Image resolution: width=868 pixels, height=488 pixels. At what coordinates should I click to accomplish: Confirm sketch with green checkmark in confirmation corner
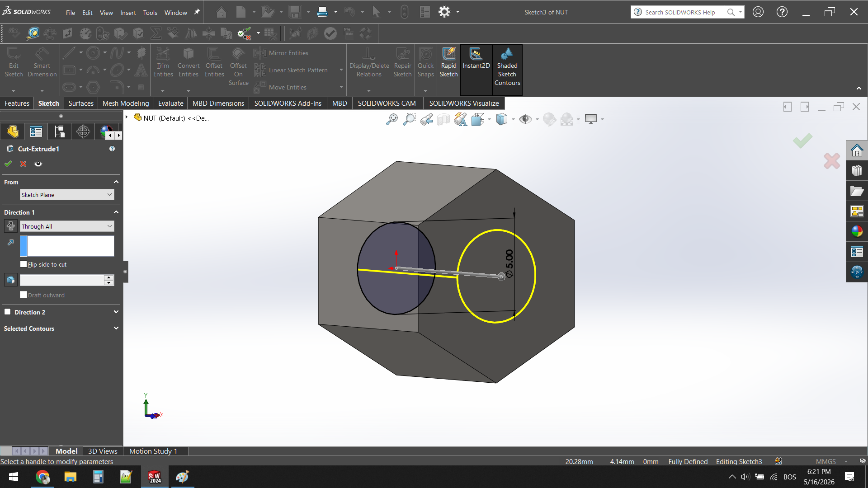(802, 141)
